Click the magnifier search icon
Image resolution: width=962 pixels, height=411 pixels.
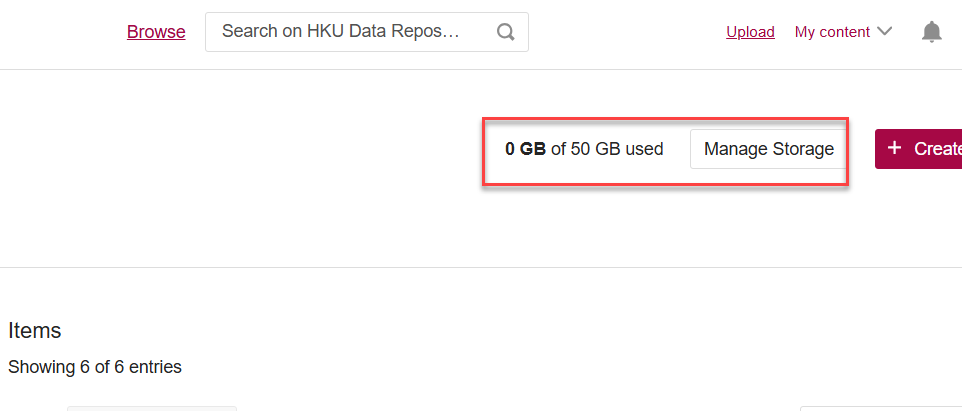click(505, 32)
